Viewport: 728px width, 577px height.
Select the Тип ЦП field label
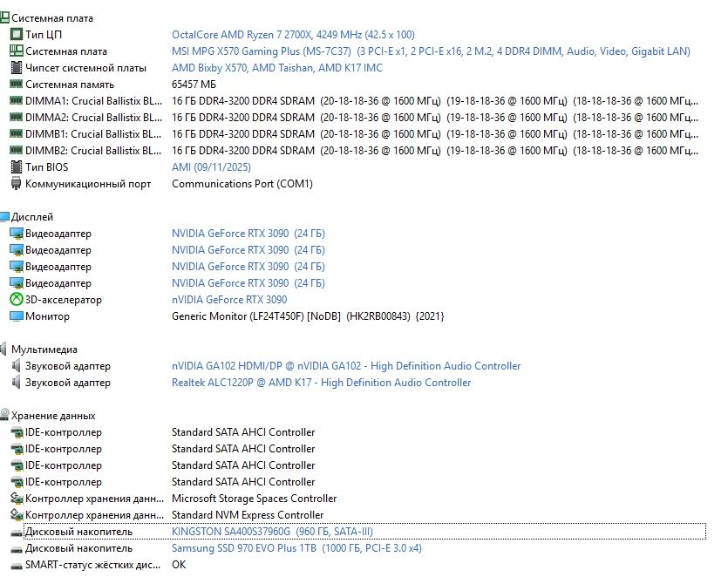[x=44, y=35]
